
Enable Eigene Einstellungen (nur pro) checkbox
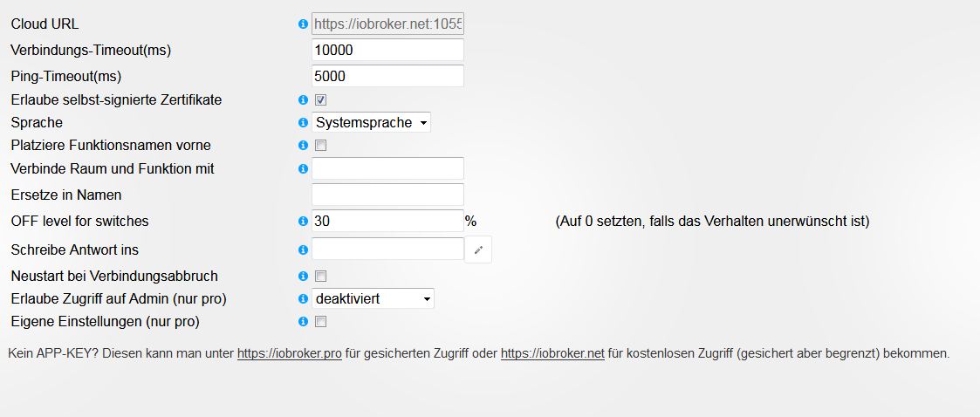[320, 322]
